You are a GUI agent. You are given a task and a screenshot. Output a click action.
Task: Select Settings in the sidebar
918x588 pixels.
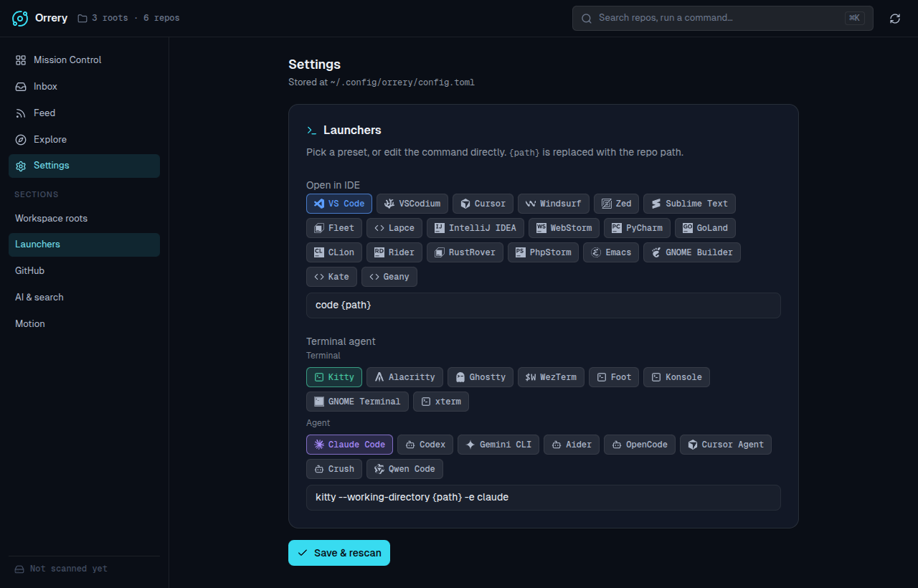point(84,166)
